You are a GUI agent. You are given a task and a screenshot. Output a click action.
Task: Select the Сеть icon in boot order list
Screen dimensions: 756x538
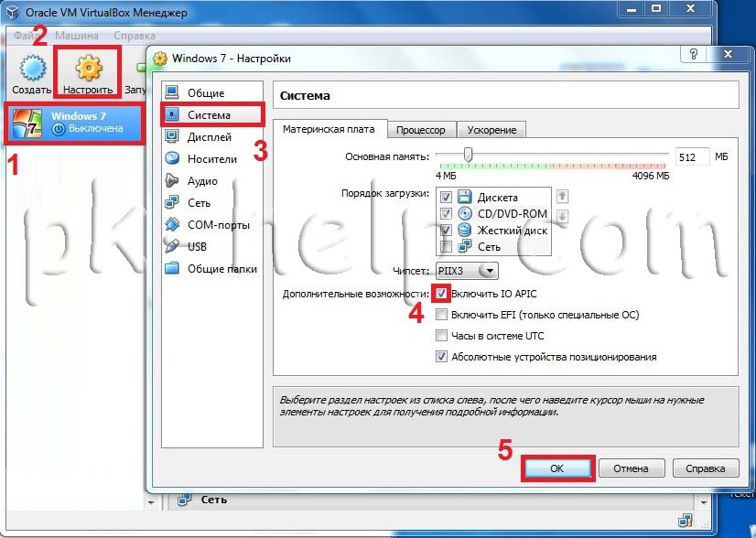click(x=464, y=246)
